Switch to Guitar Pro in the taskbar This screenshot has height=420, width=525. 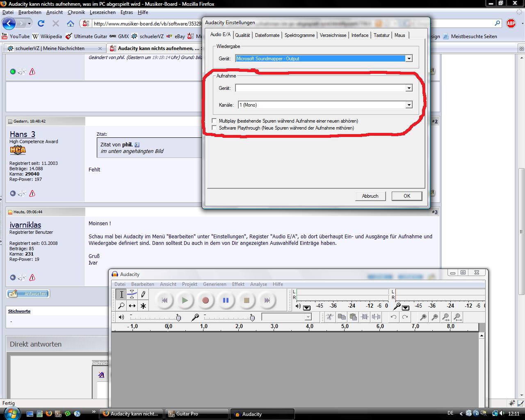click(196, 414)
